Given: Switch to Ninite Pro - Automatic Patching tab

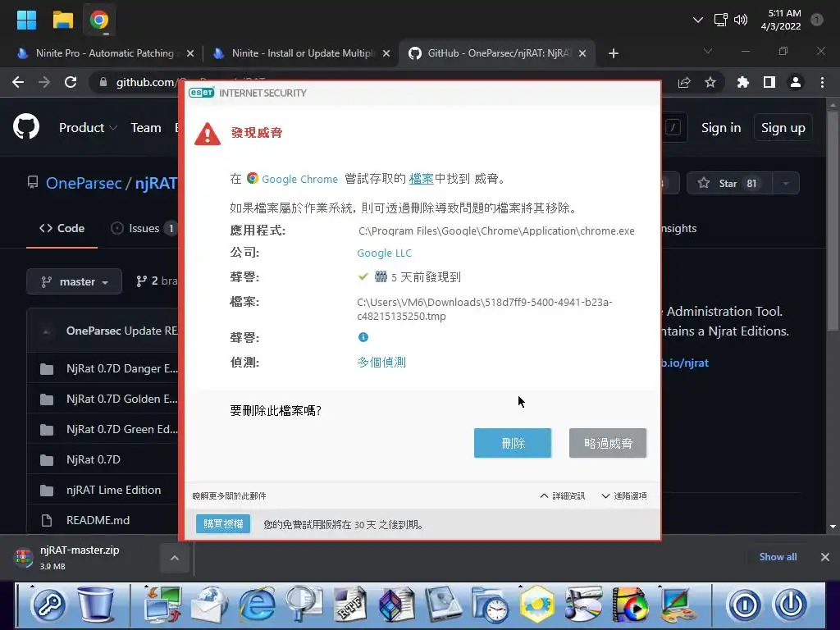Looking at the screenshot, I should pyautogui.click(x=104, y=53).
